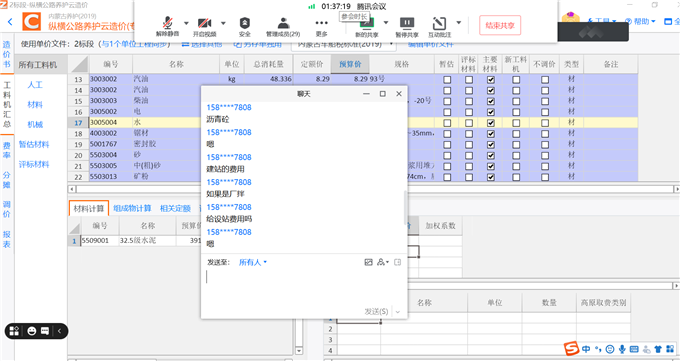Toggle 评标材料 checkbox for row 13
The width and height of the screenshot is (680, 361).
click(469, 80)
